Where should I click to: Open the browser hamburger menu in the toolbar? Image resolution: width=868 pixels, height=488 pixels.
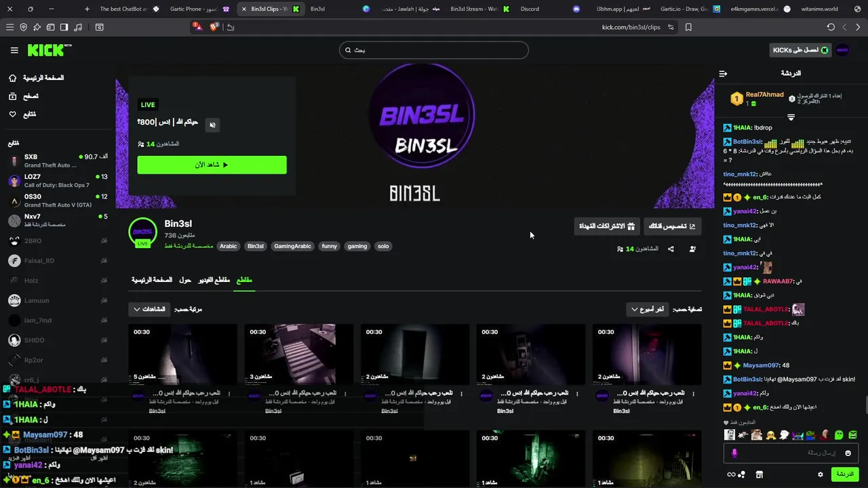coord(9,27)
